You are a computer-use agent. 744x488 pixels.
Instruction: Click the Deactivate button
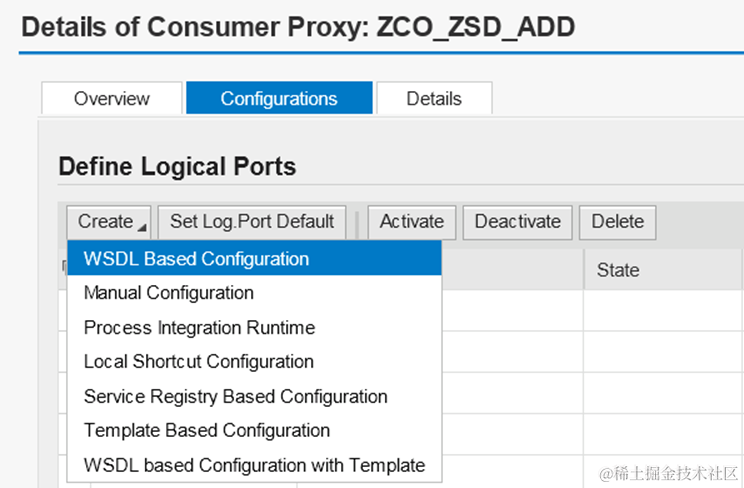pos(518,222)
